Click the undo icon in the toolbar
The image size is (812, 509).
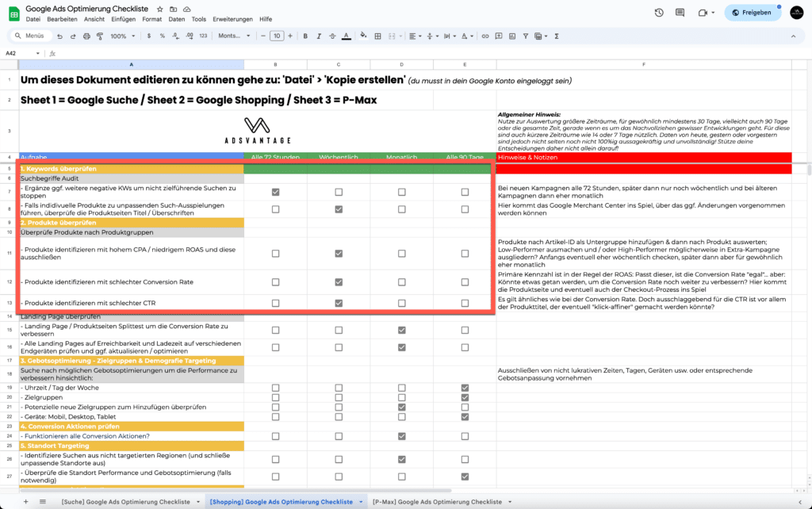click(x=60, y=36)
